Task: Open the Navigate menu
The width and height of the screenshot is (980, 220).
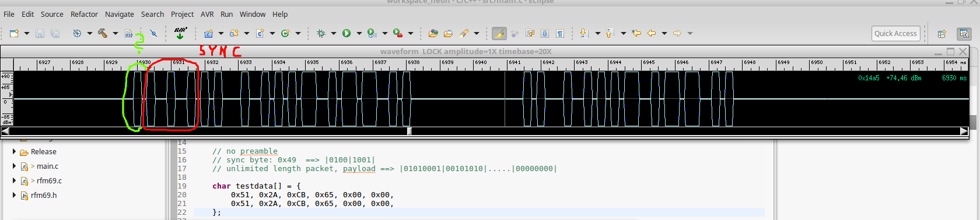Action: coord(119,14)
